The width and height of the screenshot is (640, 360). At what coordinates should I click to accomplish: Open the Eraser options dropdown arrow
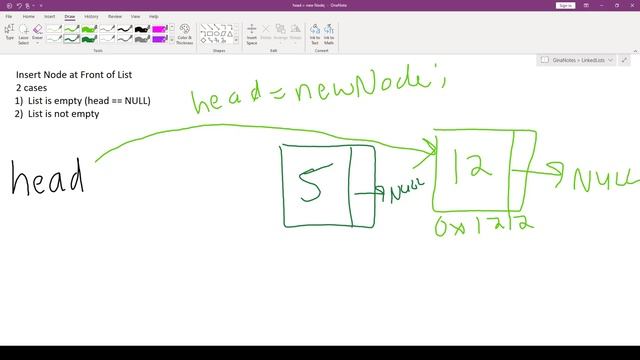pyautogui.click(x=37, y=43)
